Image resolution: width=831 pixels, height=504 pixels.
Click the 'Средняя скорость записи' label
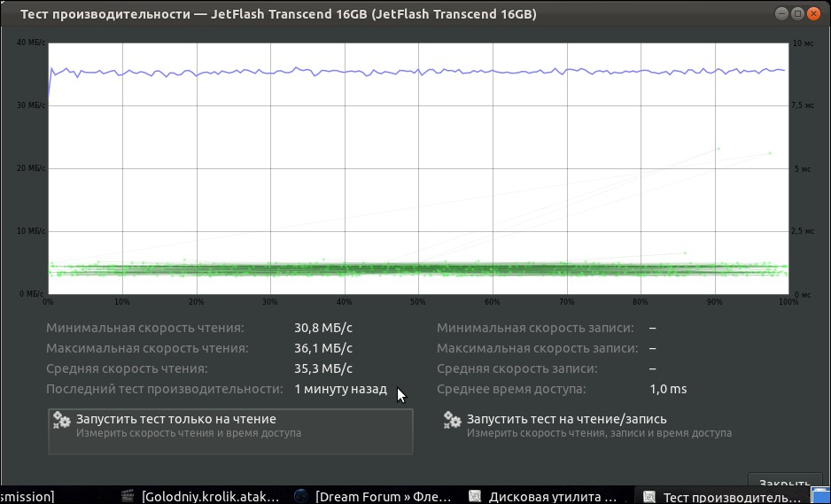(x=516, y=368)
